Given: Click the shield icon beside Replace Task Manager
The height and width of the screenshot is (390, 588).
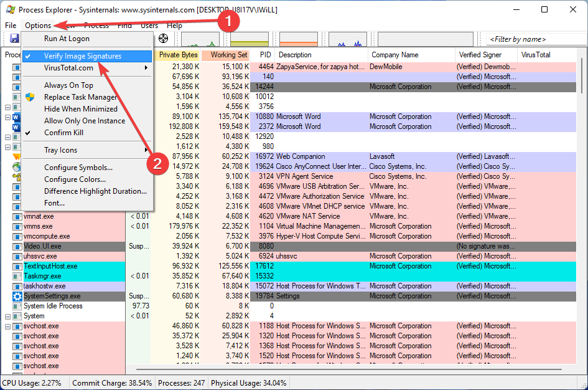Looking at the screenshot, I should click(30, 97).
